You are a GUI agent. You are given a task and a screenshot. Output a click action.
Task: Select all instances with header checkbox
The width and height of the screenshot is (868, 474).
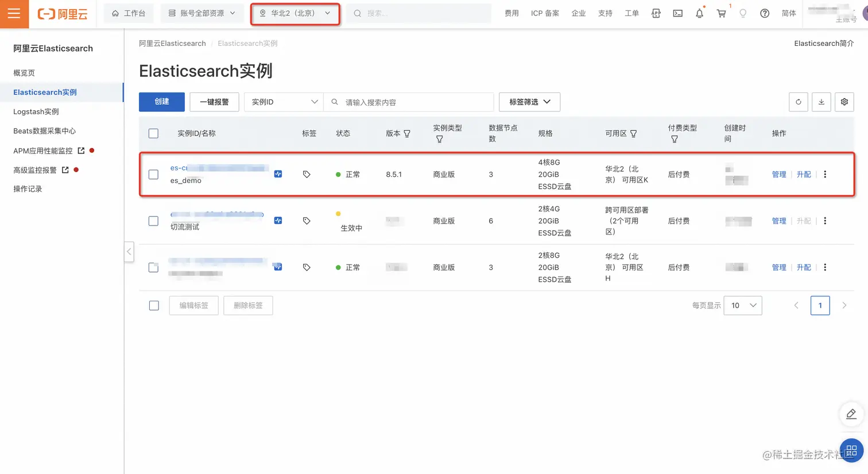click(x=153, y=134)
